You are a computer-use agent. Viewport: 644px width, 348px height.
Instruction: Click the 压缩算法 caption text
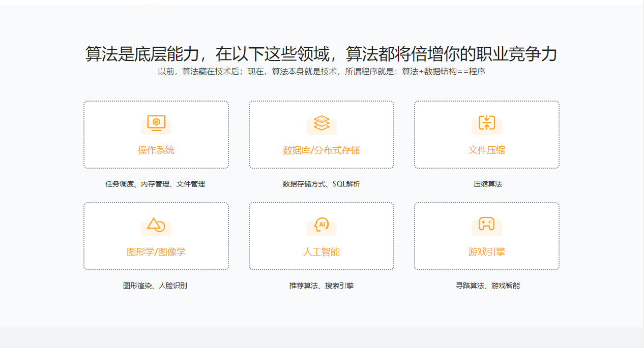click(x=487, y=184)
